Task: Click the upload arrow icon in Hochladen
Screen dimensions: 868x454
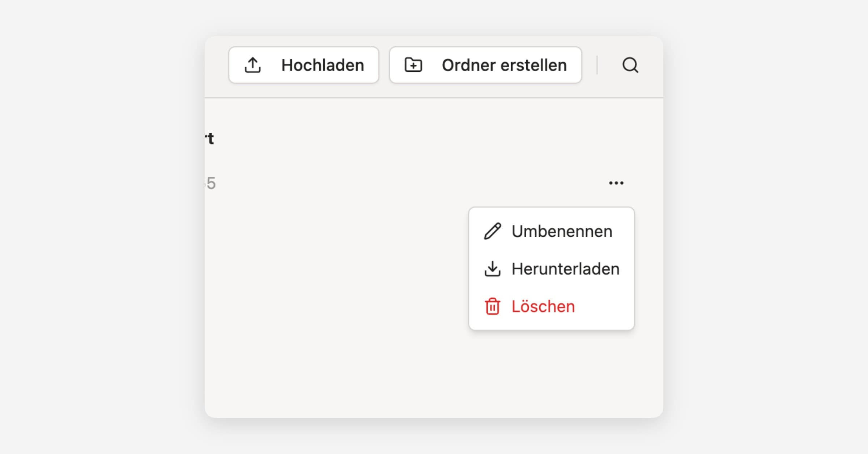Action: pyautogui.click(x=252, y=65)
